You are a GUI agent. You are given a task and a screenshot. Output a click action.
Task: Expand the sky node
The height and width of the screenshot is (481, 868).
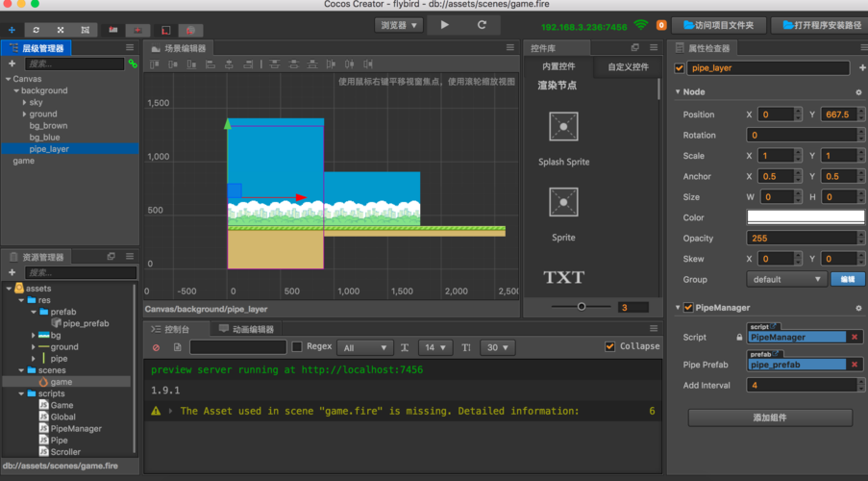tap(24, 103)
